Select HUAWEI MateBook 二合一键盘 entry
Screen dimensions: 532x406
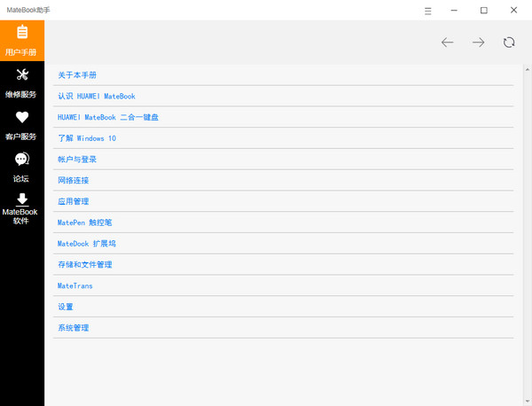point(108,117)
